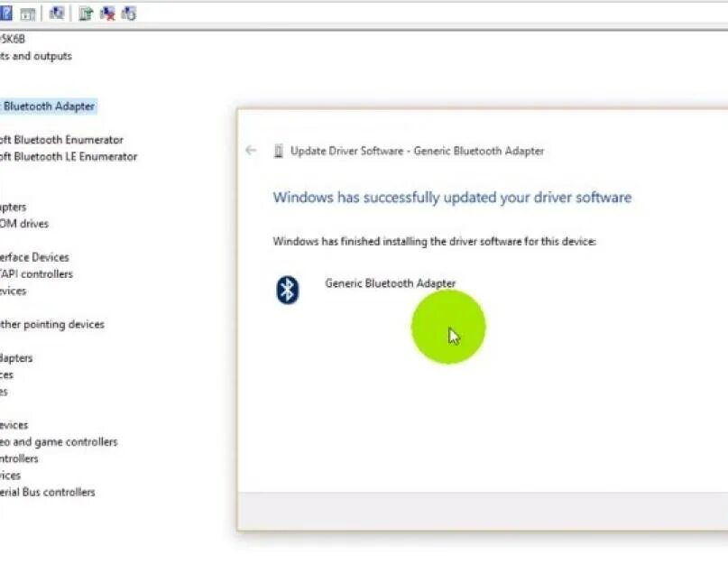Select the 'OM drives' category
Image resolution: width=728 pixels, height=564 pixels.
tap(24, 224)
